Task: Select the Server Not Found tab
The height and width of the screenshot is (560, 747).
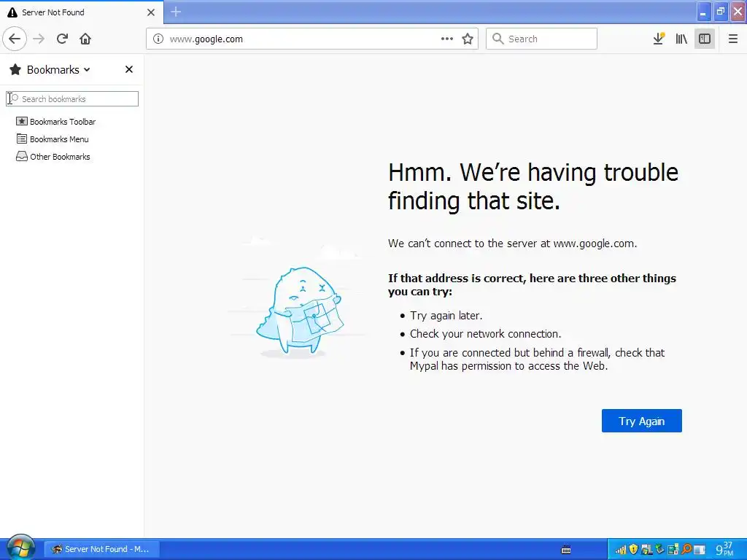Action: [82, 12]
